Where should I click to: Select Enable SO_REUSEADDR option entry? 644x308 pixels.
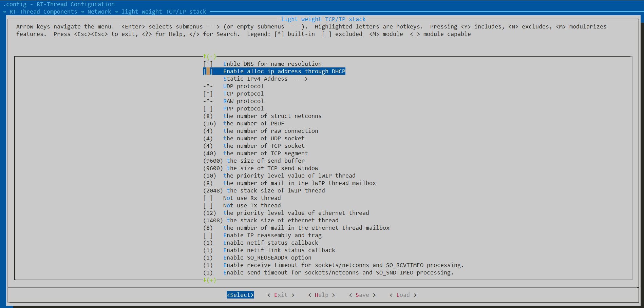pos(257,258)
